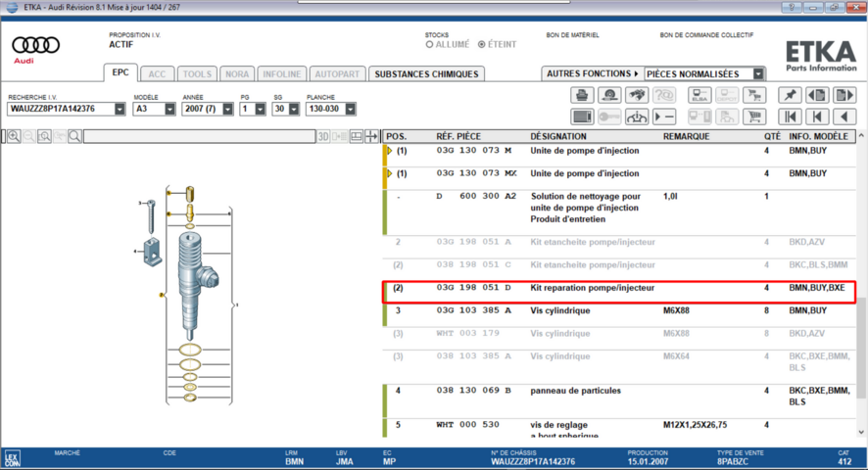Switch to the AUTOPART tab

click(x=337, y=74)
